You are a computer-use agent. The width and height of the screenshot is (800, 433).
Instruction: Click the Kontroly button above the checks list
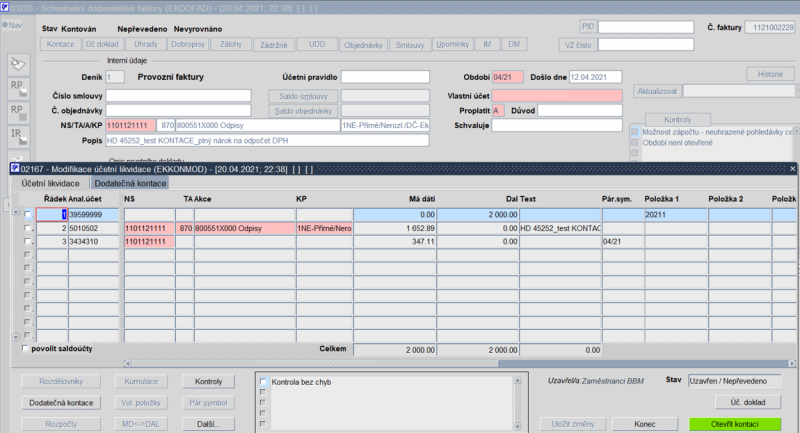point(678,119)
